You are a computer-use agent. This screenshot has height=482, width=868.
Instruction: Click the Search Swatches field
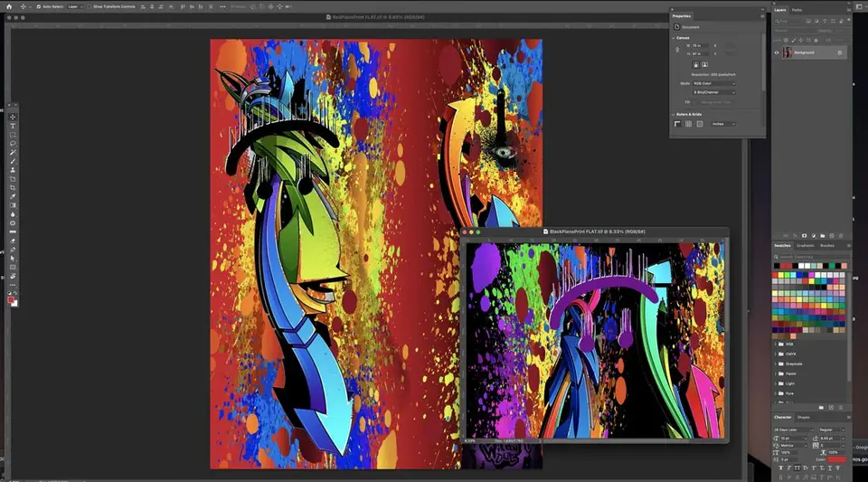[x=812, y=257]
